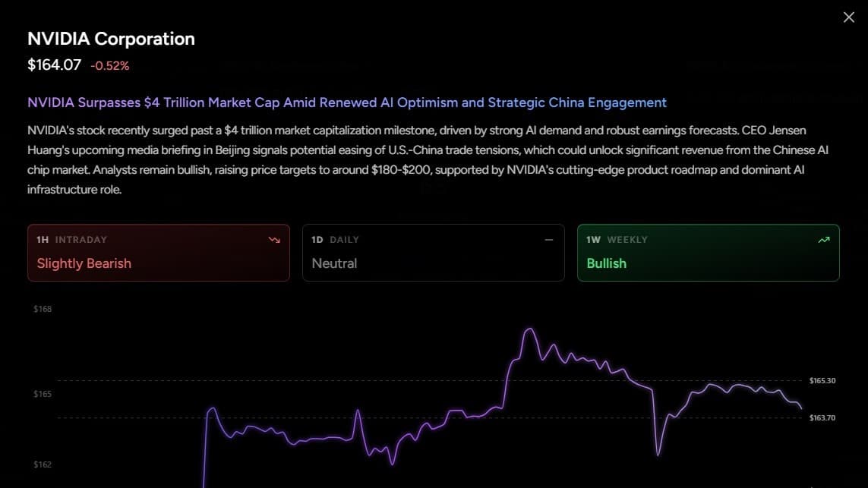Click the -0.52% price change indicator
868x488 pixels.
110,66
